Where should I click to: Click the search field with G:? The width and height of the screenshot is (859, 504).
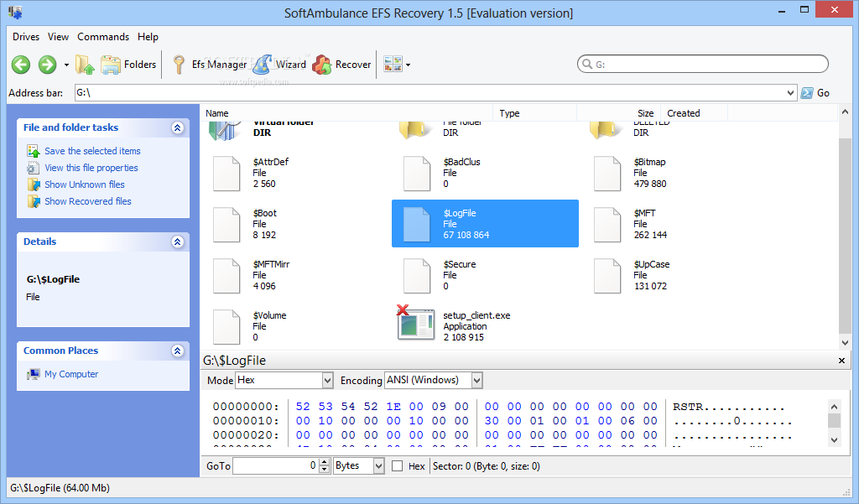pos(703,64)
